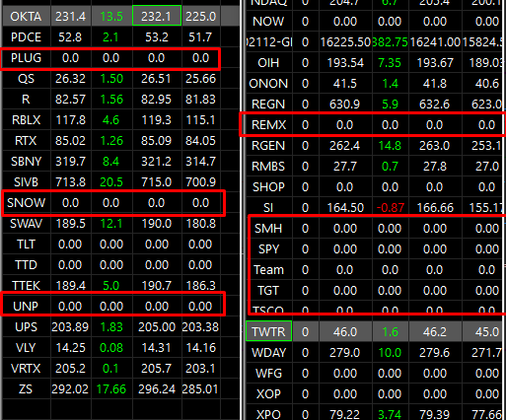Viewport: 506px width, 420px height.
Task: Click UPS last price 203.89
Action: (70, 327)
